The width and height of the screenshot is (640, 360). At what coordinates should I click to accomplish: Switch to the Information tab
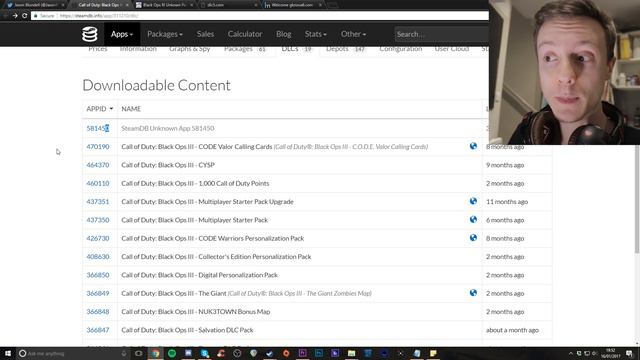tap(138, 49)
